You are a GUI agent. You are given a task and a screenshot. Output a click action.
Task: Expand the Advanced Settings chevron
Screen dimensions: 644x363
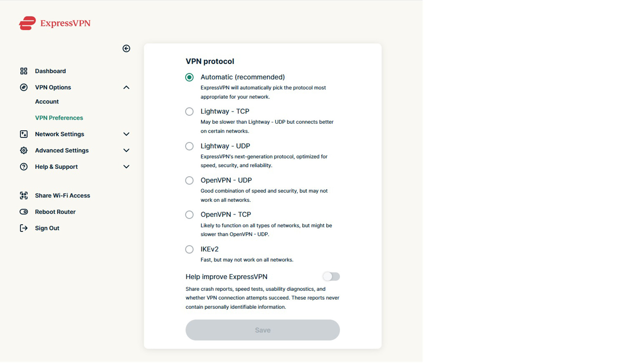click(x=126, y=151)
